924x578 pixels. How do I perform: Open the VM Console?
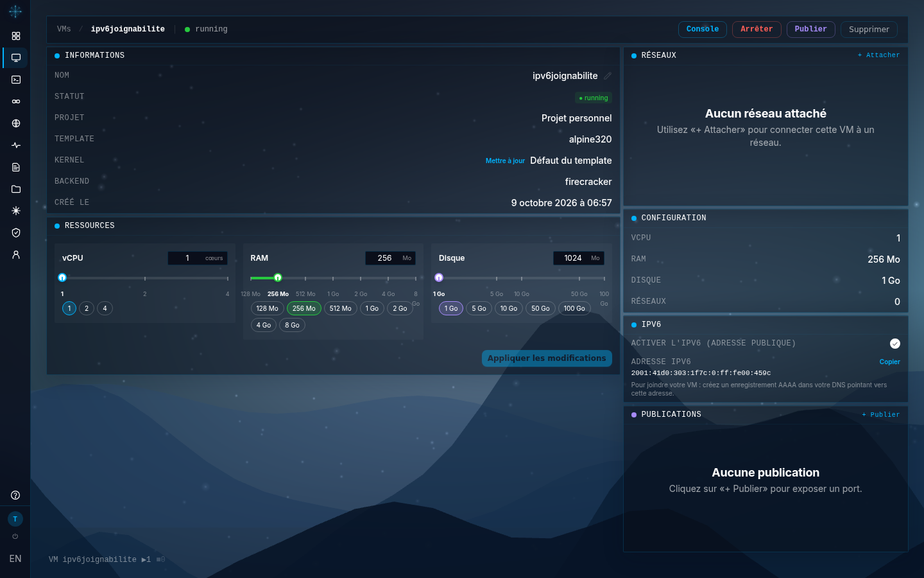[703, 30]
